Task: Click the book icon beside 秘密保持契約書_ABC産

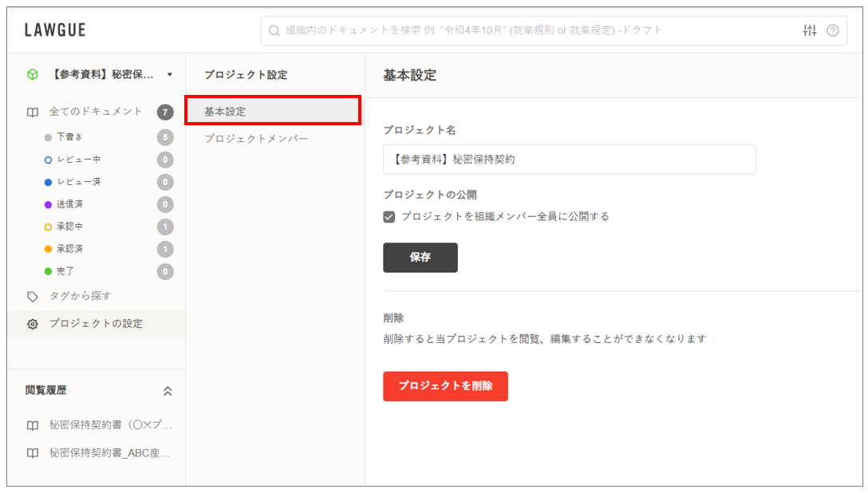Action: (x=33, y=452)
